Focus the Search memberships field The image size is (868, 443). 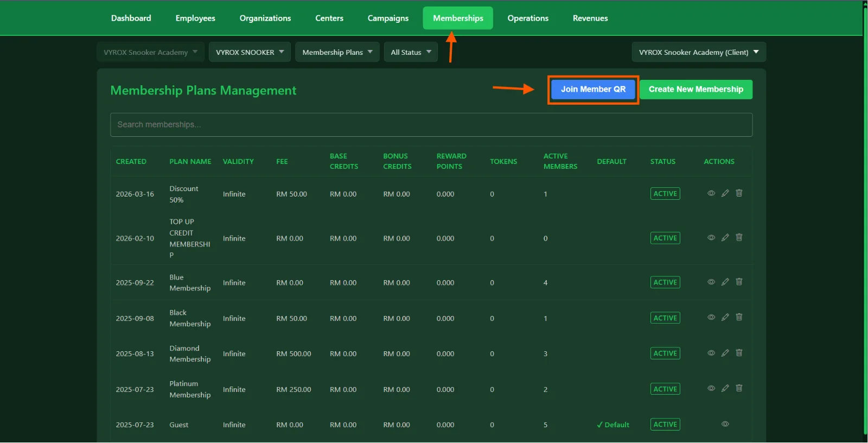click(x=431, y=125)
